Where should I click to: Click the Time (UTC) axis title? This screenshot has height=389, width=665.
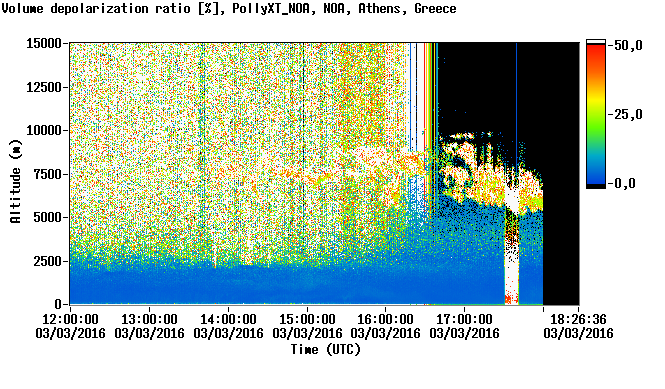point(325,349)
